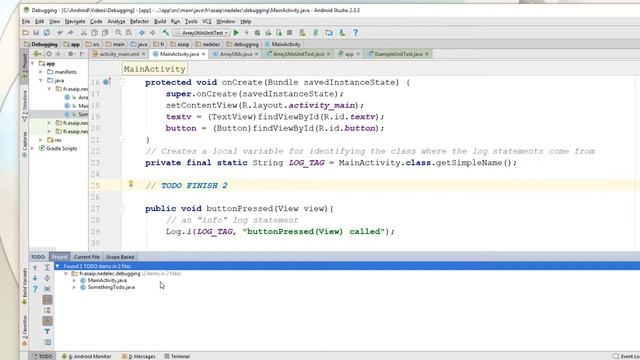Open the VCS menu
Viewport: 640px width, 360px height.
[207, 21]
